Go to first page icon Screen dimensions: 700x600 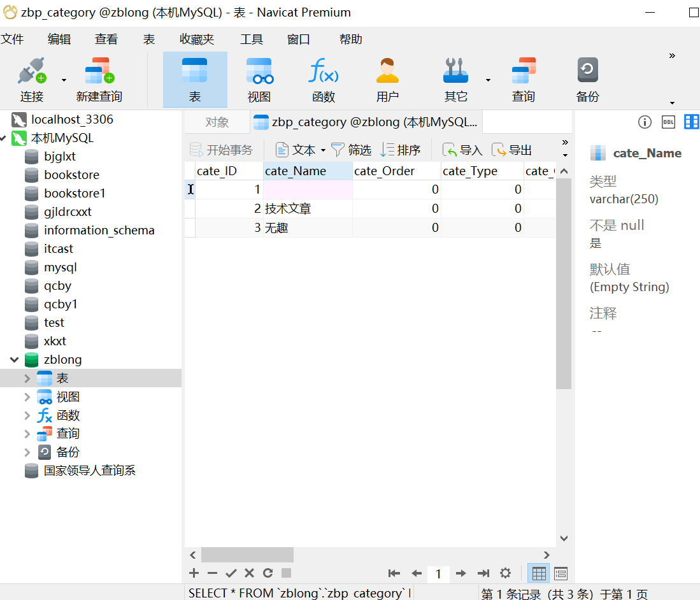[394, 573]
